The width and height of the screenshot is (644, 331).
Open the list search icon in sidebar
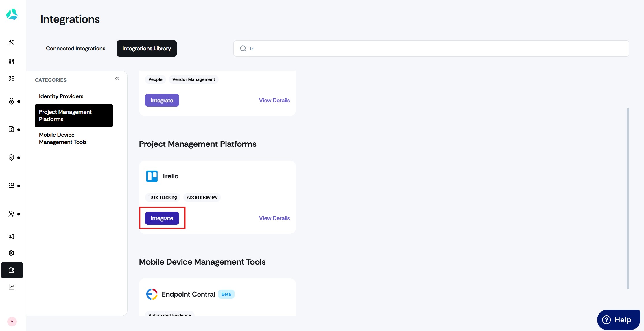[11, 185]
